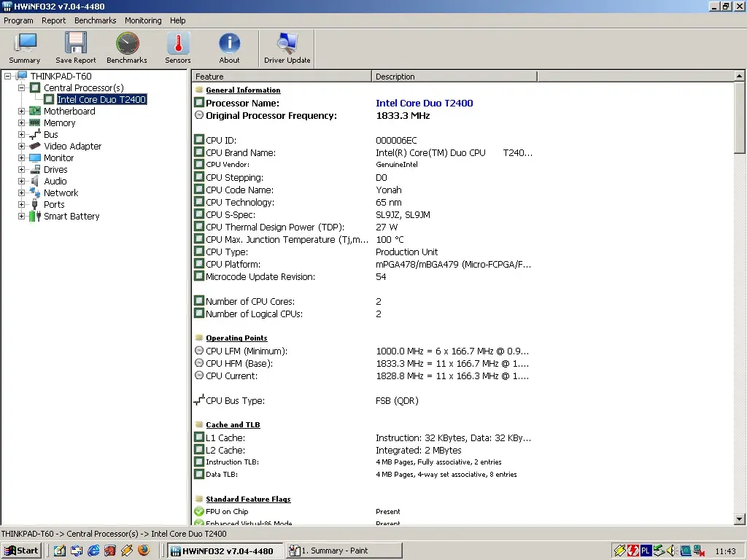Select the CPU Current frequency row
Image resolution: width=747 pixels, height=560 pixels.
point(364,376)
